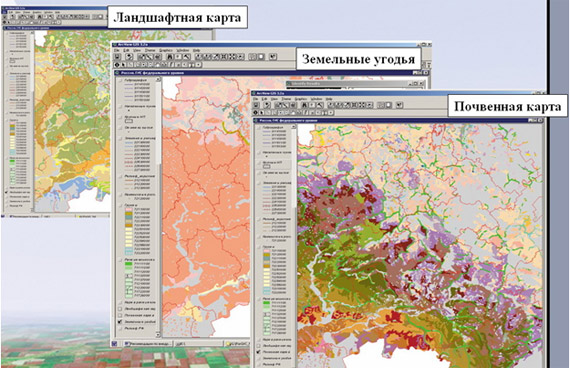The image size is (570, 368).
Task: Open Draw tool dropdown in Почвенная карта toolbar
Action: pos(331,113)
